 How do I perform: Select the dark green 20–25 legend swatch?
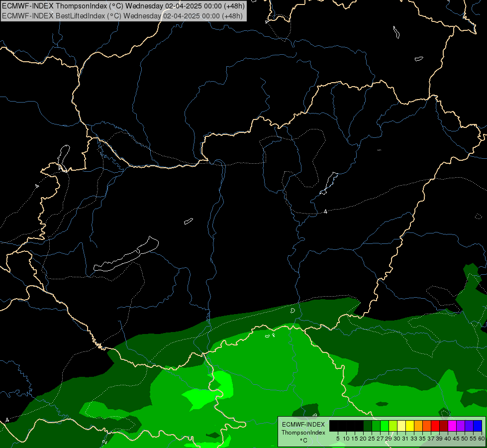(x=368, y=426)
